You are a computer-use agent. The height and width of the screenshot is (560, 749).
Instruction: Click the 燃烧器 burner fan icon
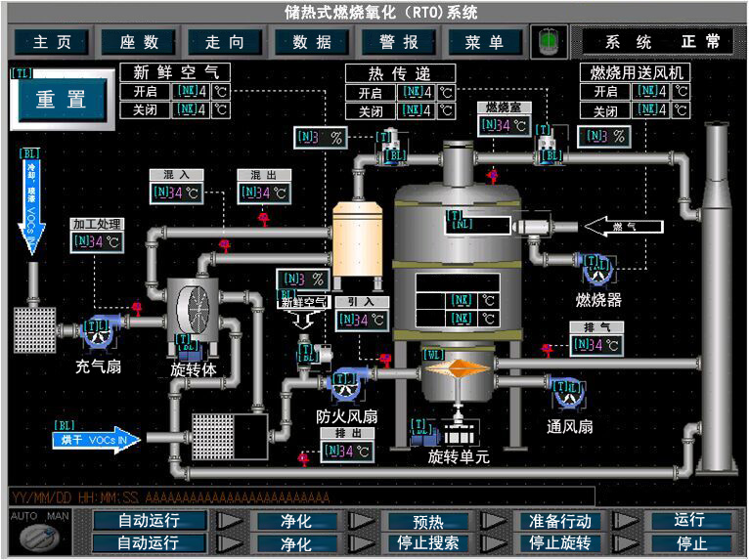(x=597, y=270)
